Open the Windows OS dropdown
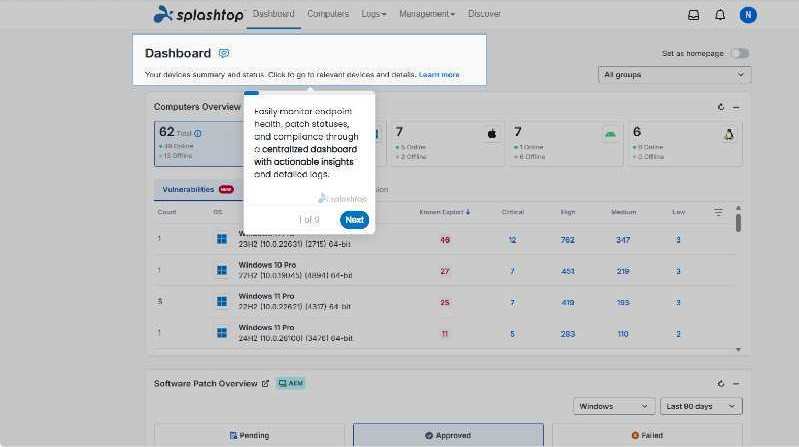 pos(614,406)
